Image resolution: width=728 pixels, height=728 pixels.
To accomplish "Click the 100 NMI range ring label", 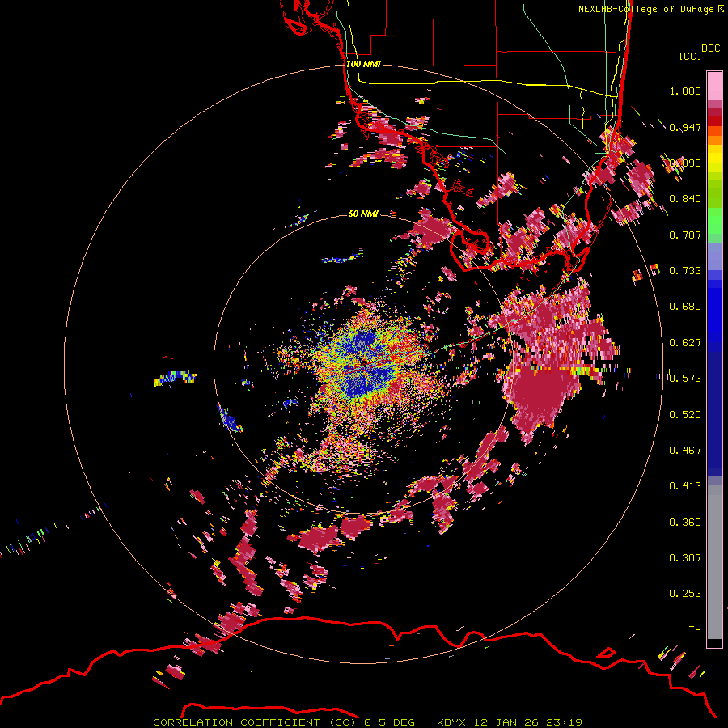I will click(363, 64).
